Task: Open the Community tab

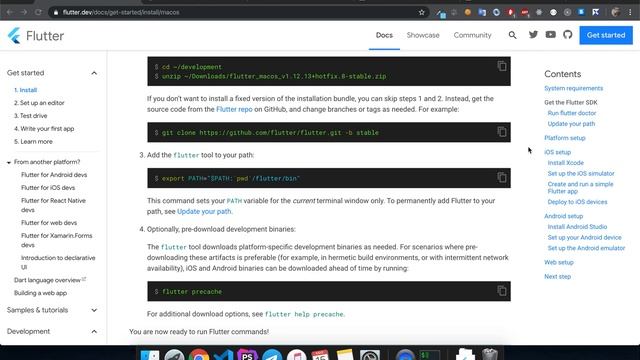Action: coord(472,35)
